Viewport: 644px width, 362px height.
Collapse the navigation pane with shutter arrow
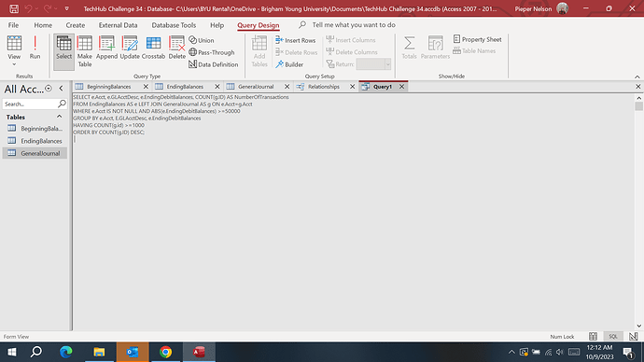[x=62, y=89]
